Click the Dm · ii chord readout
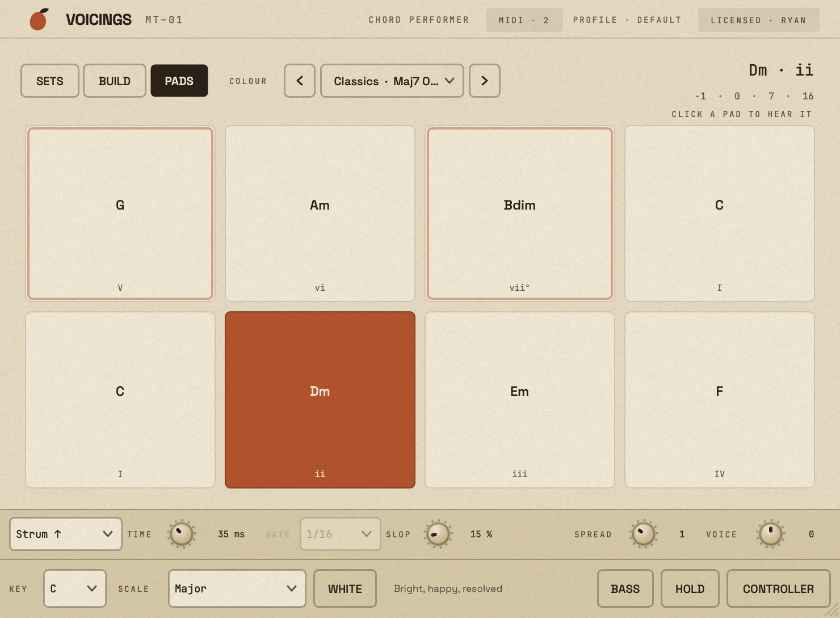 coord(782,70)
